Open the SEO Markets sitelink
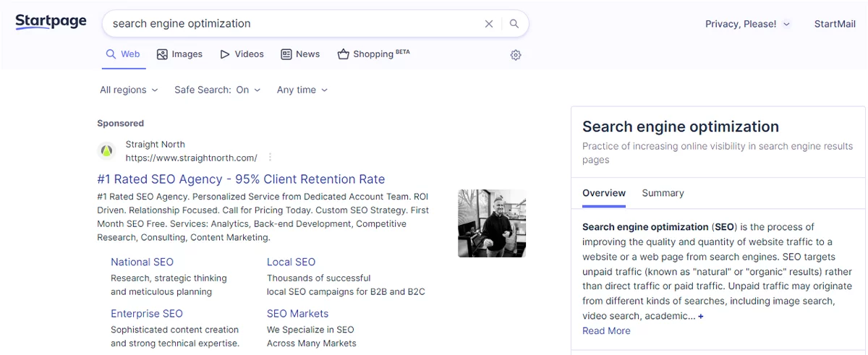This screenshot has height=355, width=868. (x=297, y=313)
